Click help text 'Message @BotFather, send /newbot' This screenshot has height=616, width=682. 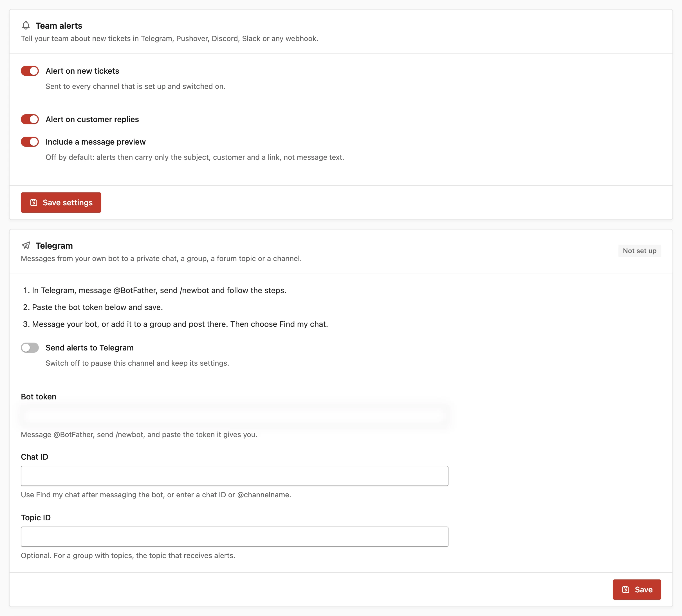point(139,434)
